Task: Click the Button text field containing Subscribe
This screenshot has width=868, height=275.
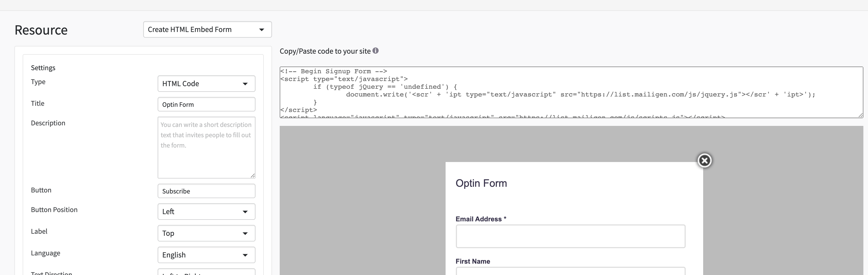Action: tap(206, 191)
